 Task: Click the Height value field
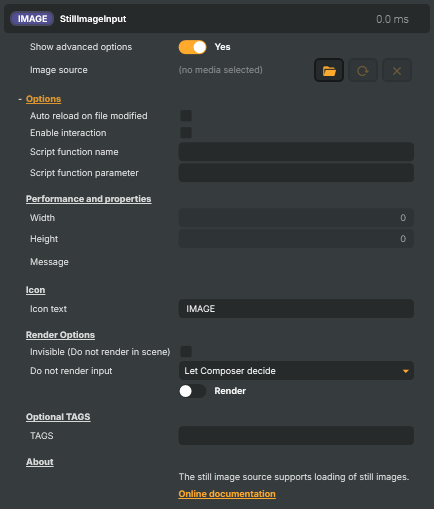pyautogui.click(x=296, y=239)
